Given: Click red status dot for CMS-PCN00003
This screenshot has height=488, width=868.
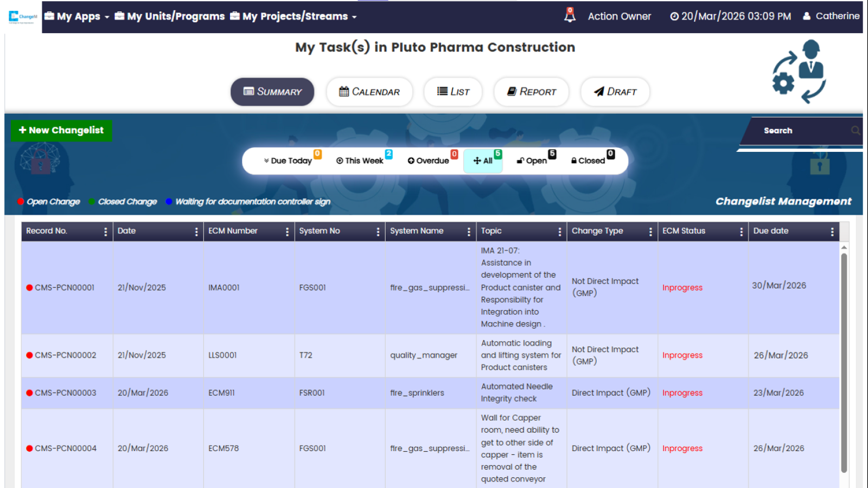Looking at the screenshot, I should [29, 393].
